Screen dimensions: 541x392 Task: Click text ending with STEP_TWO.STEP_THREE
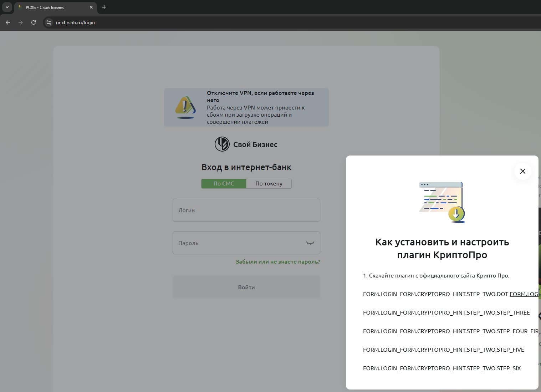(446, 313)
